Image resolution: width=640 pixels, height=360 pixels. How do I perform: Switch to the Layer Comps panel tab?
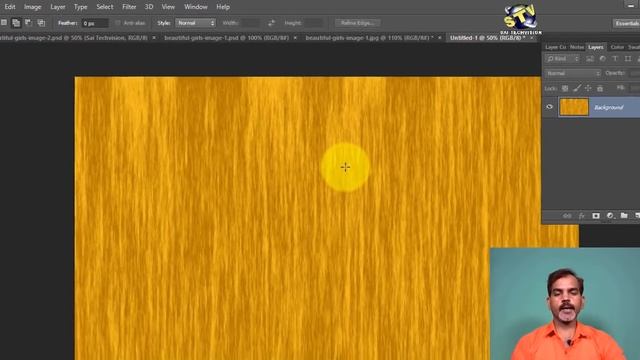pos(556,47)
